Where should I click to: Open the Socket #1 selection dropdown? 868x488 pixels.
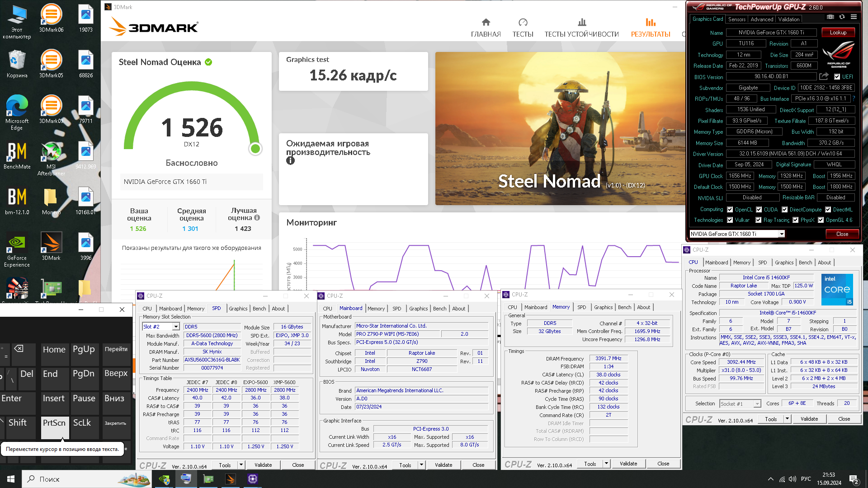[740, 404]
